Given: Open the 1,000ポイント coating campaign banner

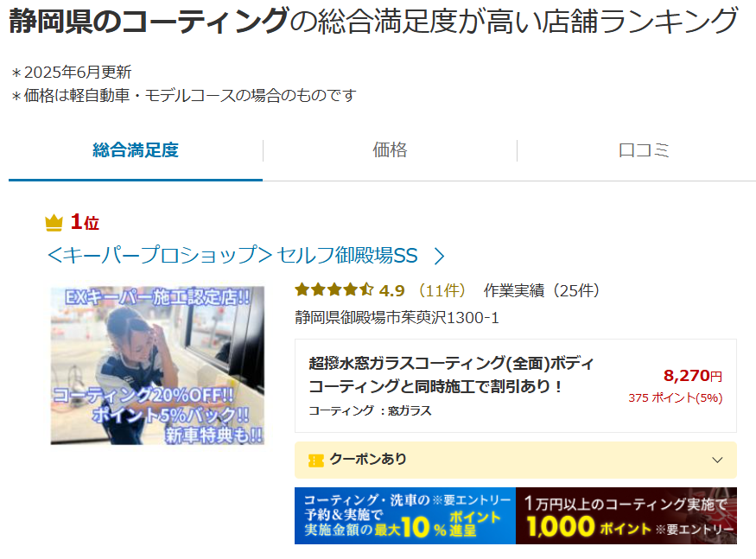Looking at the screenshot, I should (626, 516).
